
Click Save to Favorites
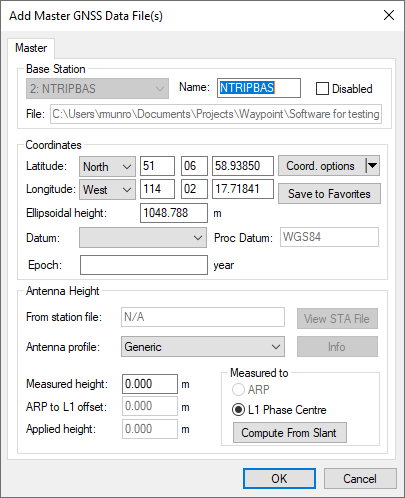tap(329, 194)
